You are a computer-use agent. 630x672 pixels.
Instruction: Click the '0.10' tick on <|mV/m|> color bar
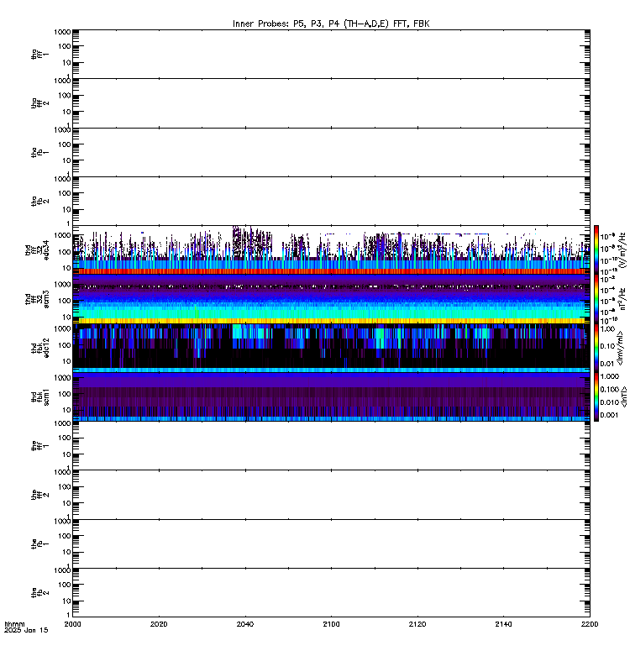point(607,346)
